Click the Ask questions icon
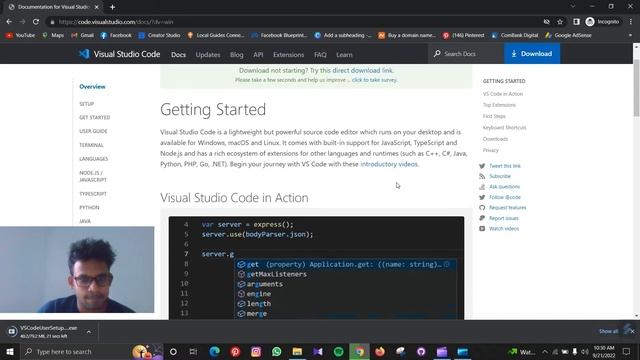640x360 pixels. 482,187
